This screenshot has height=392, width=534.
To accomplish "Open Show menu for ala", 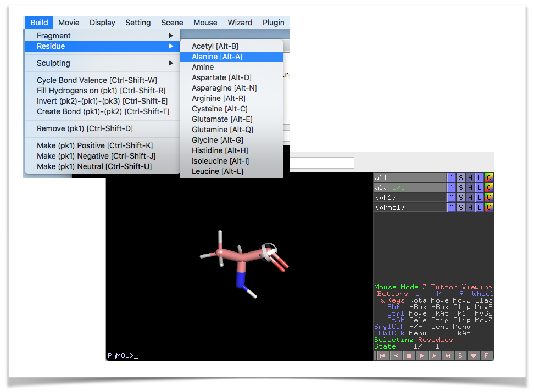I will point(461,188).
